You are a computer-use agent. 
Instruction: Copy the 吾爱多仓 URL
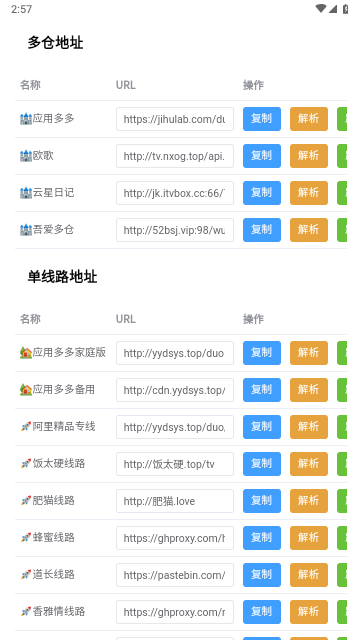tap(262, 230)
